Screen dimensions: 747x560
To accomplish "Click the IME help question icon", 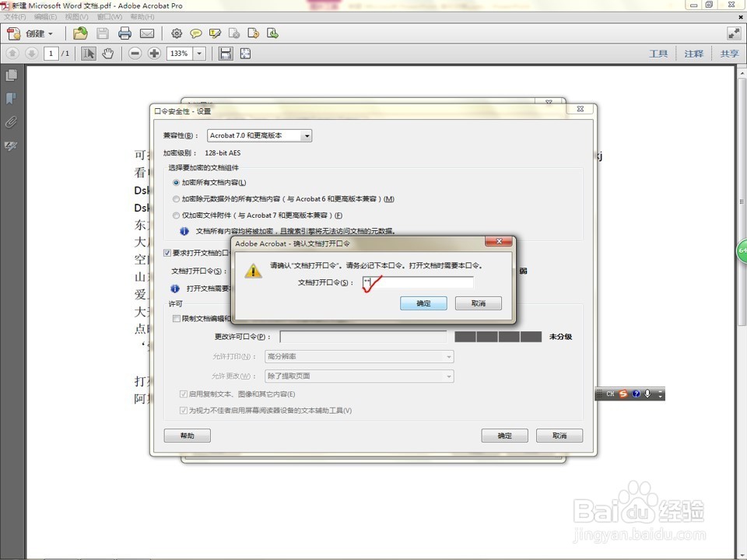I will [636, 394].
